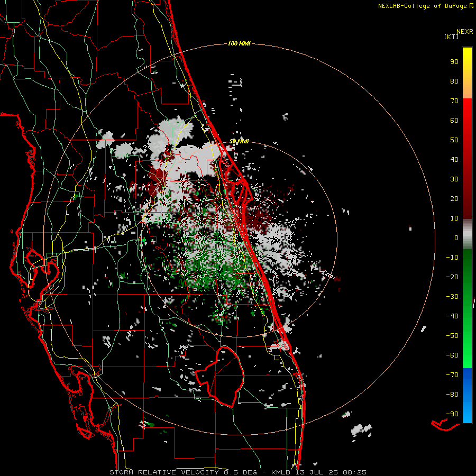
Task: Select the gray zero-velocity segment of the color bar
Action: [467, 234]
